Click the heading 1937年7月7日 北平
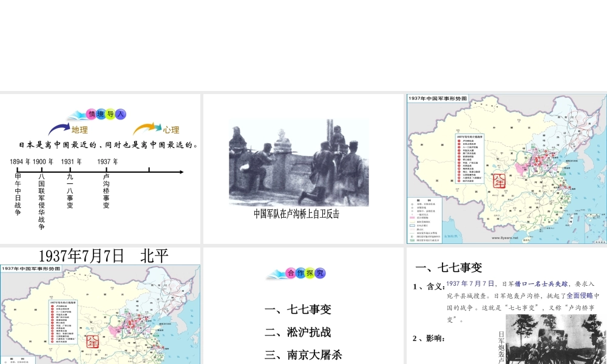The width and height of the screenshot is (607, 364). coord(104,256)
